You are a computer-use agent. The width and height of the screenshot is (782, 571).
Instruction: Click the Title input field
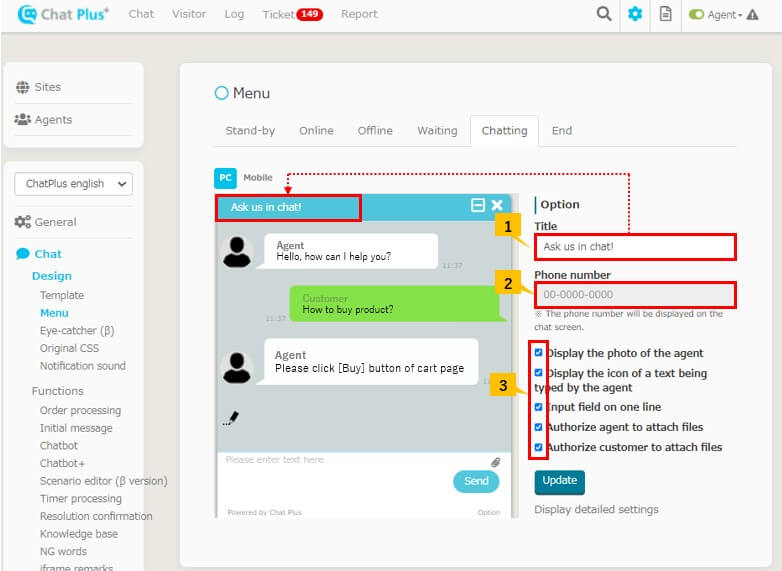coord(635,247)
